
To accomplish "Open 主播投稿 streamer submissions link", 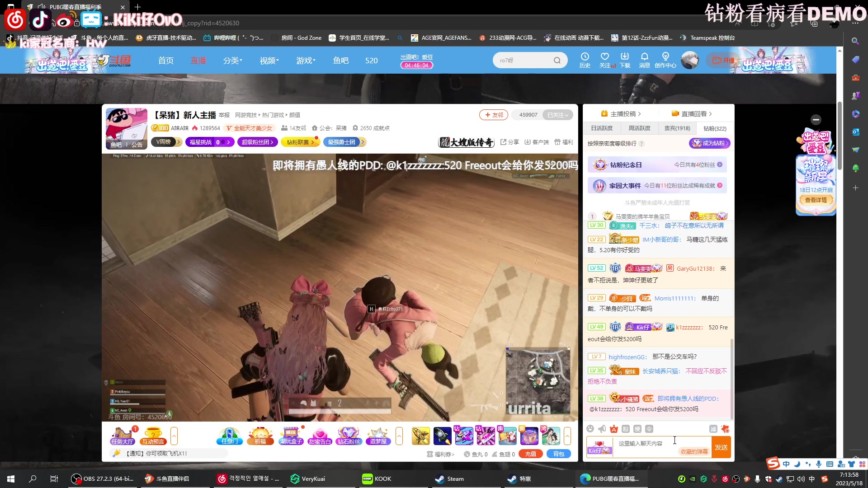I will click(621, 114).
